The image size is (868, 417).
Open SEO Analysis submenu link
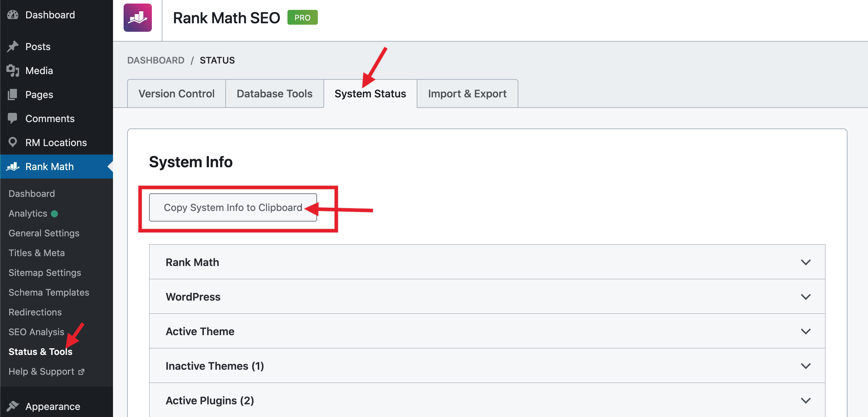[x=36, y=332]
